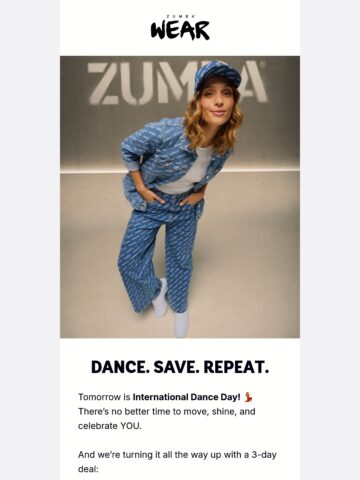Click the DANCE. SAVE. REPEAT. headline
Screen dimensions: 360x480
click(180, 367)
